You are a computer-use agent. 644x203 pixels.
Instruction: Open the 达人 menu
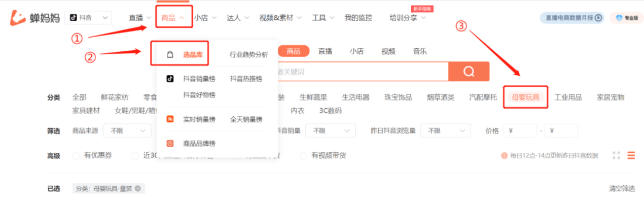point(238,18)
